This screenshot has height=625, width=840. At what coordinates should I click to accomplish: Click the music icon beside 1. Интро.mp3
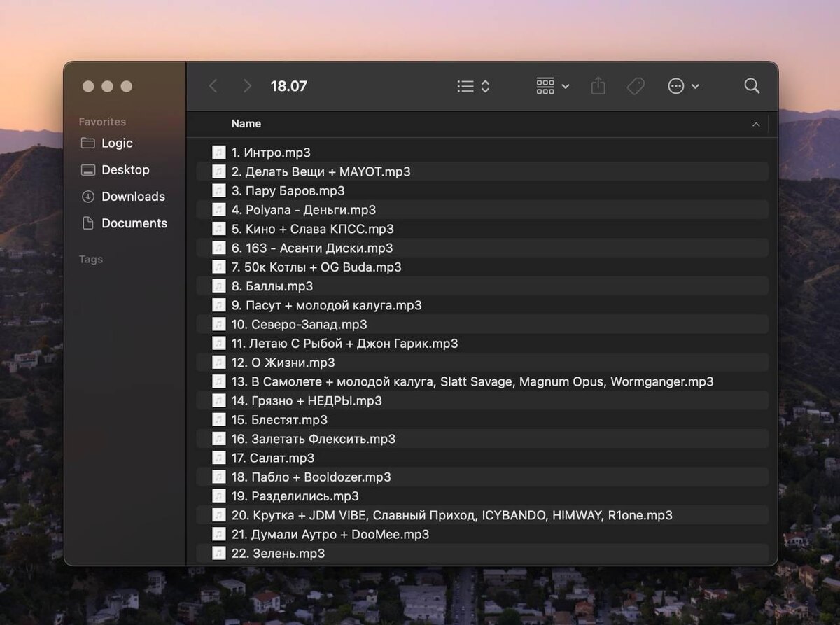pos(219,153)
